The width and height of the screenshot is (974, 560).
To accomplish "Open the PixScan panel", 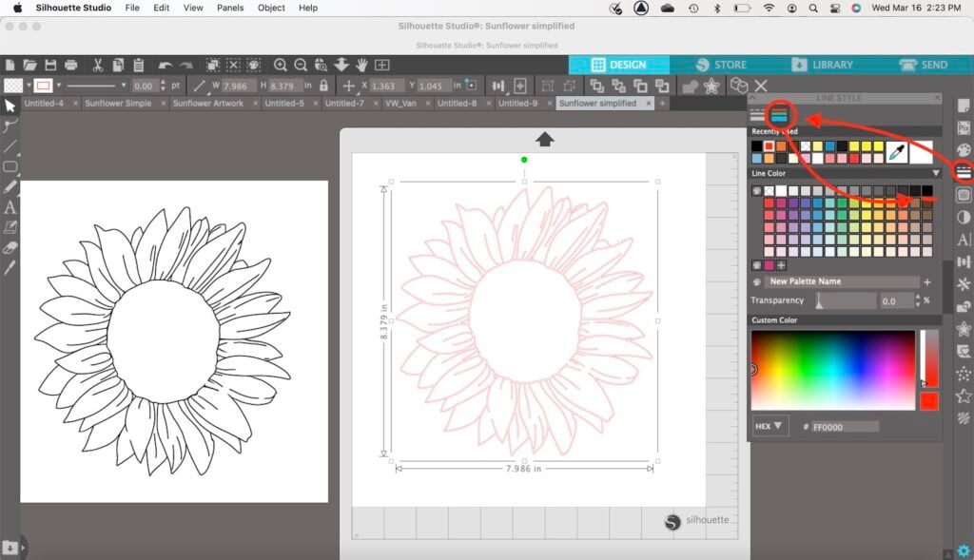I will pos(964,128).
